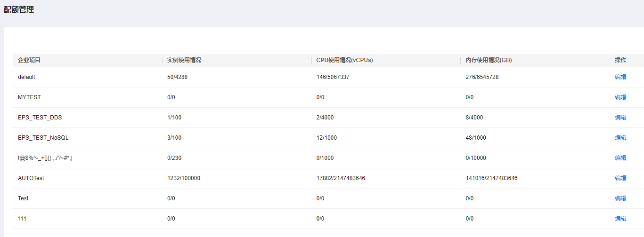Select the 操作 column header
The image size is (644, 237).
tap(620, 60)
